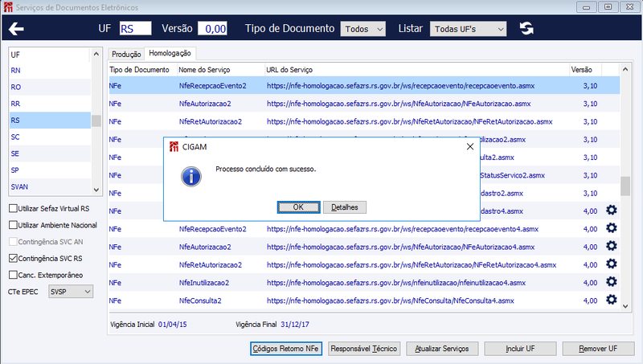
Task: Select SC in the UF list
Action: coord(50,137)
